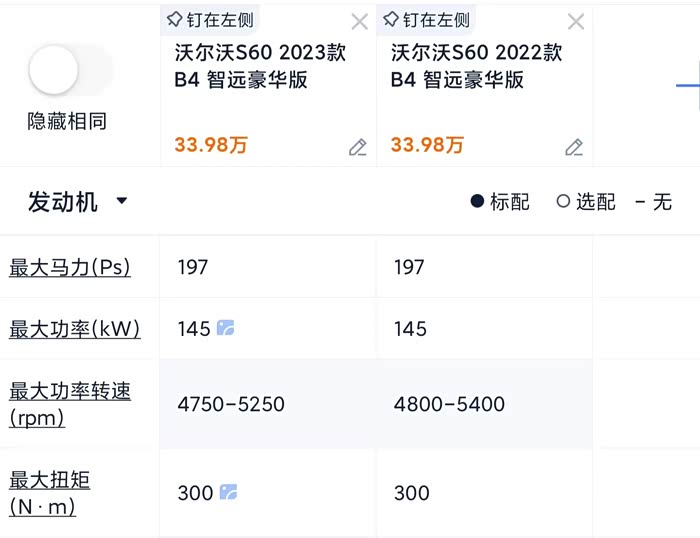
Task: Add another car with the plus icon
Action: tap(688, 86)
